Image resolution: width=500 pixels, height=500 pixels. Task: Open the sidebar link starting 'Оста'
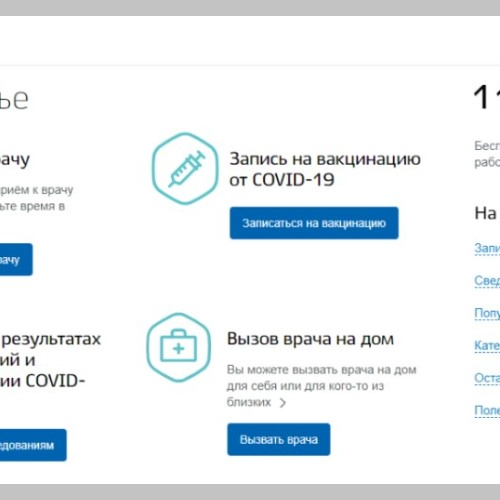tap(487, 378)
